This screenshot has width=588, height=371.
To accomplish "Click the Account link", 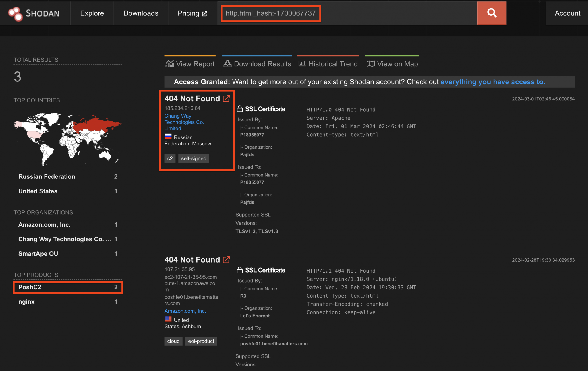I will pos(567,13).
